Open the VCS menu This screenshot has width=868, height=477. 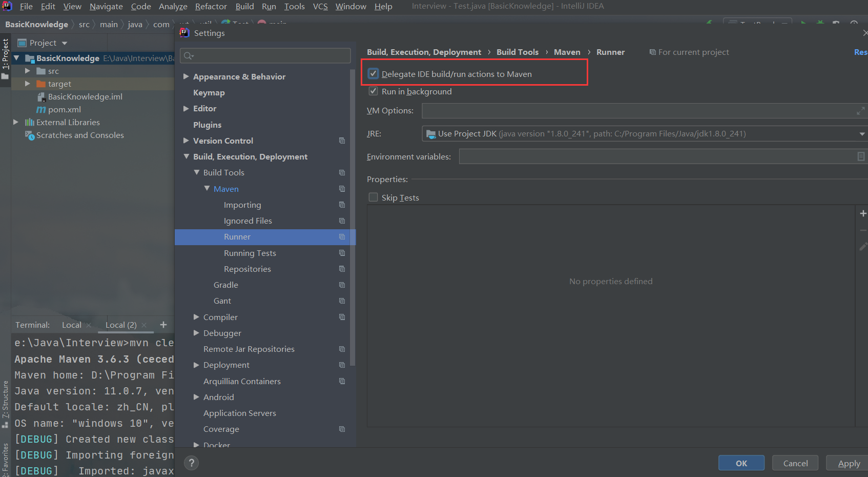click(x=320, y=6)
